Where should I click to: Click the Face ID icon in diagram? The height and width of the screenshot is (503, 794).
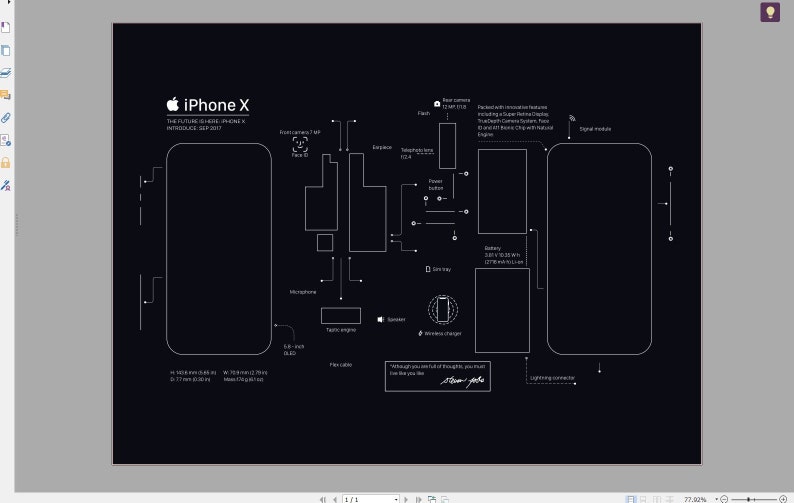pyautogui.click(x=300, y=144)
